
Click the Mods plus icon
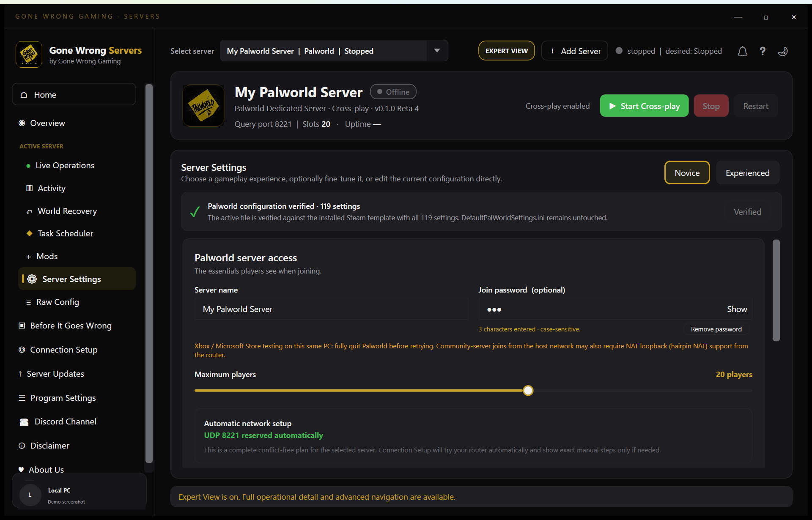(29, 257)
